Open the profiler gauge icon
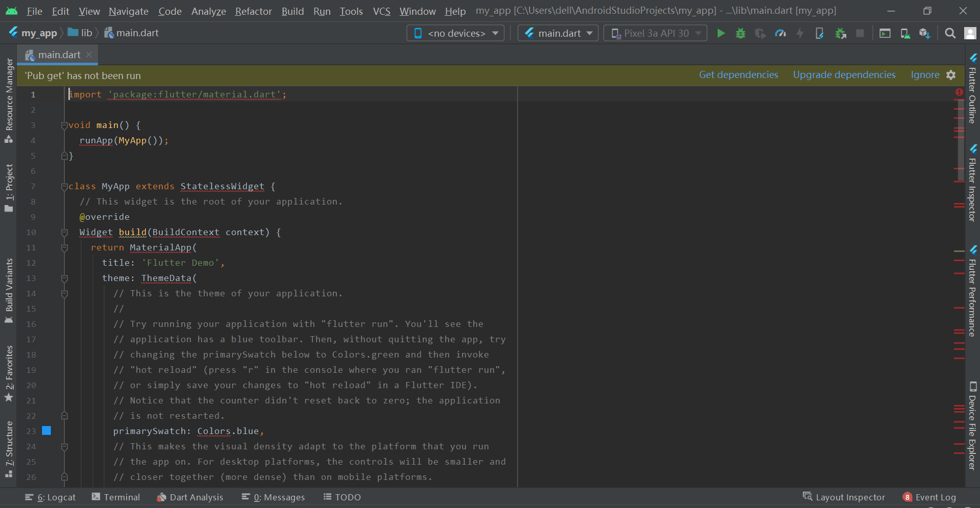Screen dimensions: 980x508 click(780, 33)
